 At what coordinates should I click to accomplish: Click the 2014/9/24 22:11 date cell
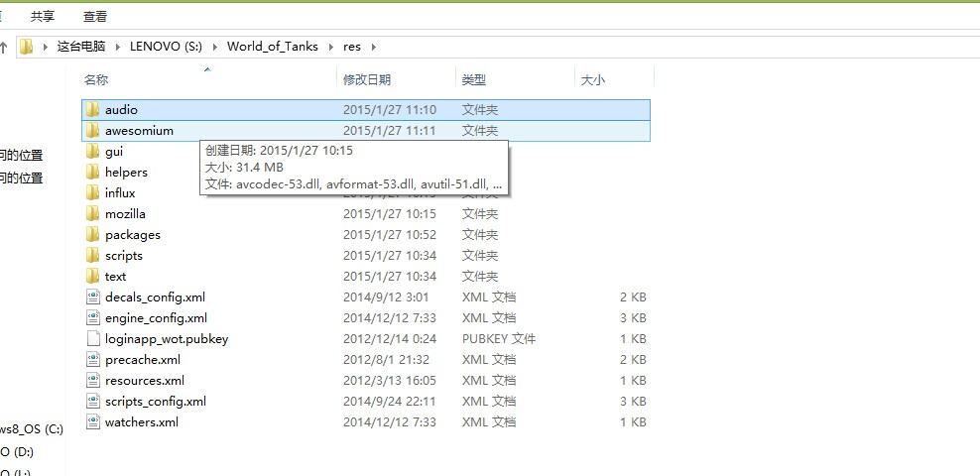click(390, 401)
